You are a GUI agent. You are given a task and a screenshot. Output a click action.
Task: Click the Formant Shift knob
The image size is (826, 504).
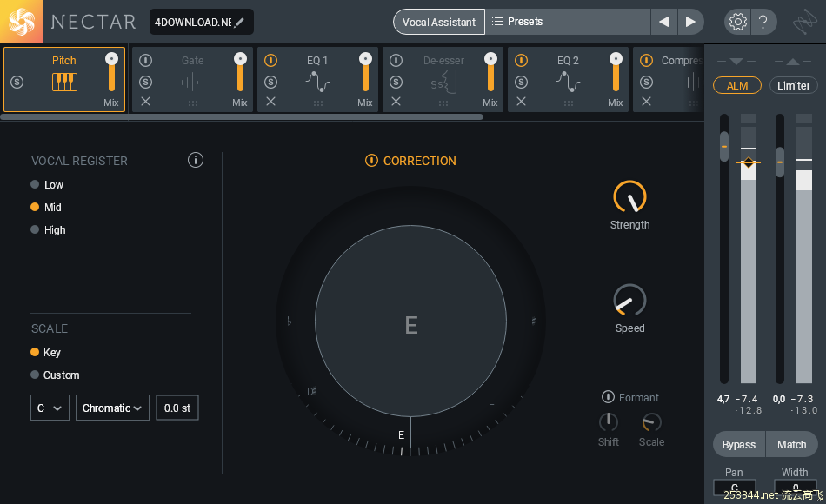click(x=609, y=421)
